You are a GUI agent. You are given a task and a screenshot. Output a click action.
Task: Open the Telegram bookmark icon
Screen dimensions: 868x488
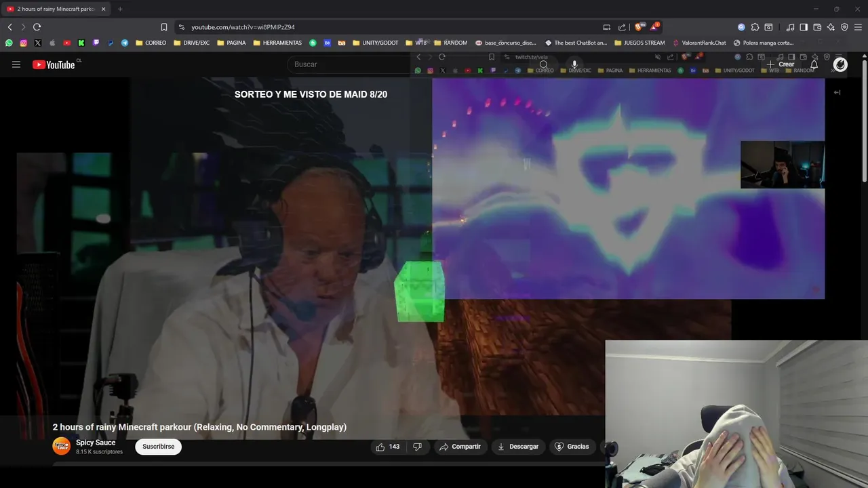click(x=125, y=43)
